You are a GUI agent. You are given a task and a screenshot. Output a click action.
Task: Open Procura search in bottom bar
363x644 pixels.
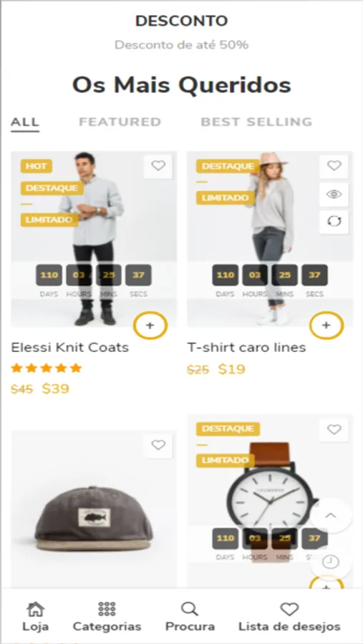point(190,617)
